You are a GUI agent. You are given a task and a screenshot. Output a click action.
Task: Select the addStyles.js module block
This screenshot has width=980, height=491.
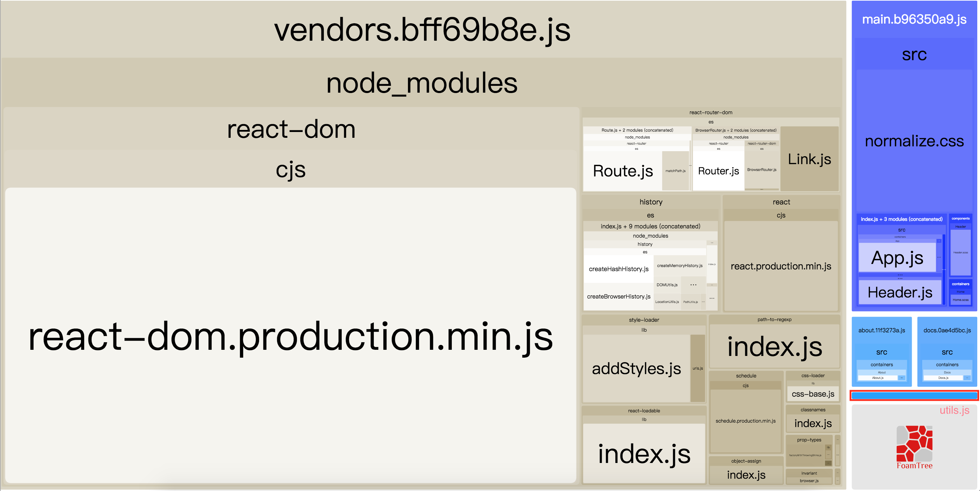636,368
